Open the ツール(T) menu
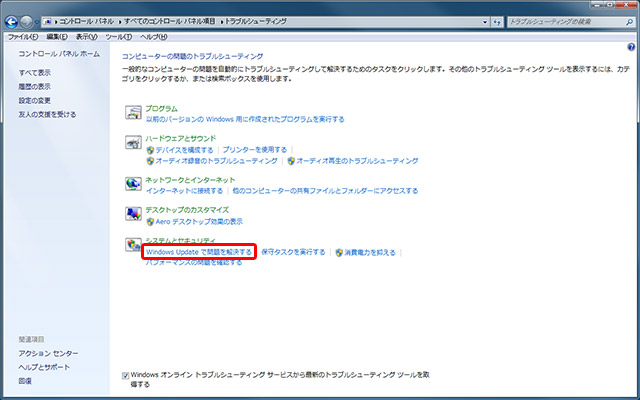 [118, 36]
